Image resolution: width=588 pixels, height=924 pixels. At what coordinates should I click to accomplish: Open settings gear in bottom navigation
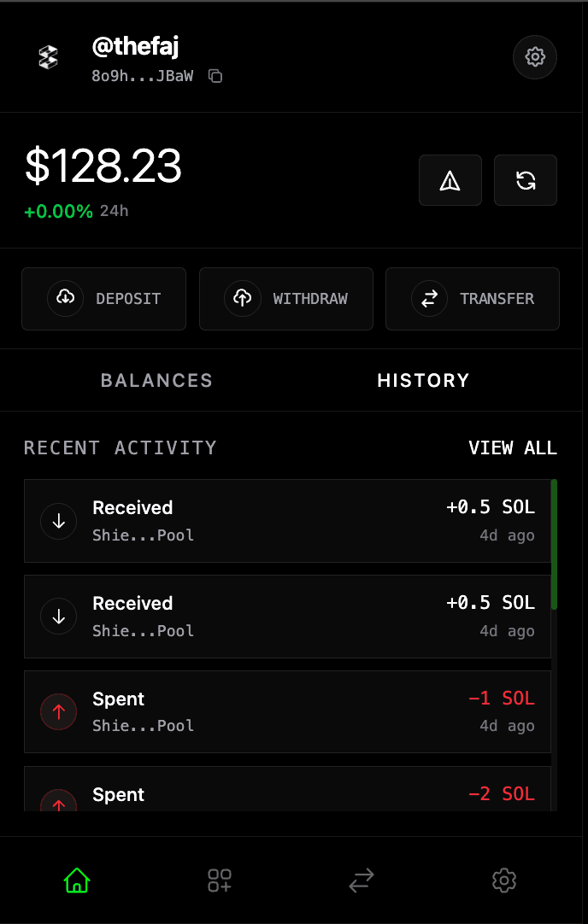pyautogui.click(x=503, y=880)
